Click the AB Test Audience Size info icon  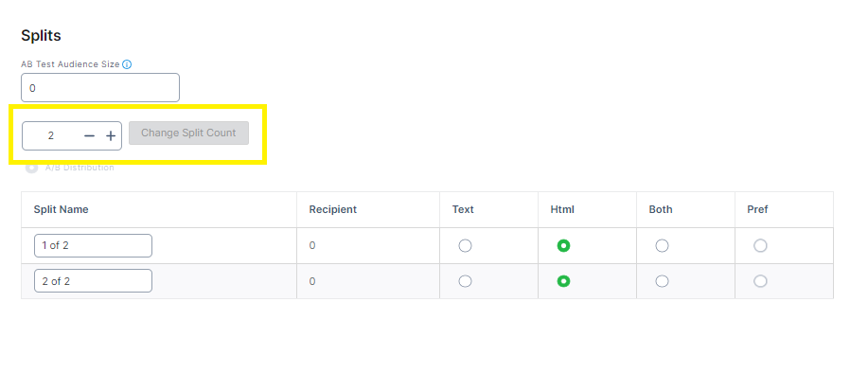click(x=127, y=64)
